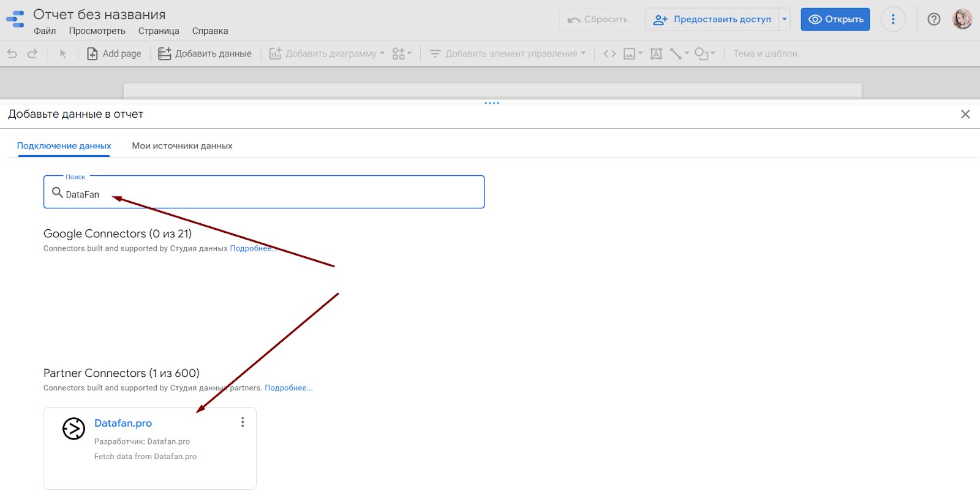
Task: Switch to Мои источники данных tab
Action: 182,146
